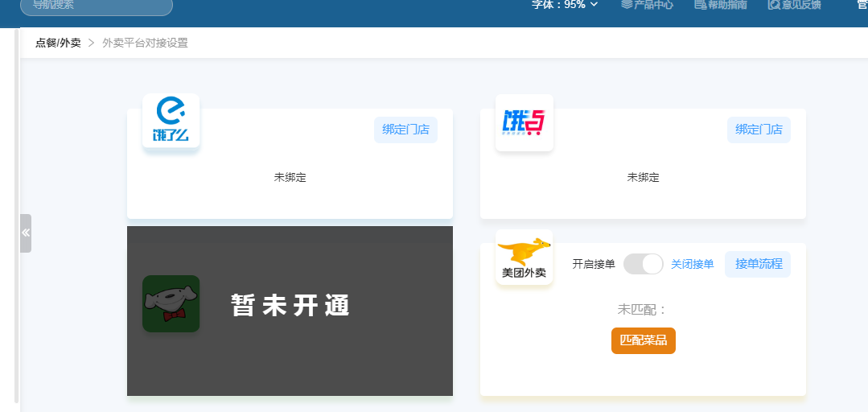
Task: Open the Meituan 接单流程 button
Action: coord(757,264)
